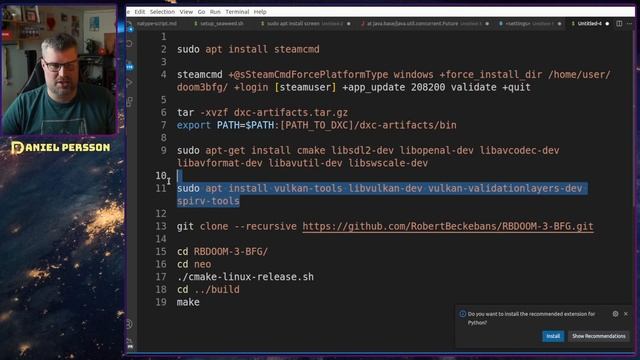The height and width of the screenshot is (360, 640).
Task: Click the '[steamuser]' placeholder text
Action: pos(305,87)
